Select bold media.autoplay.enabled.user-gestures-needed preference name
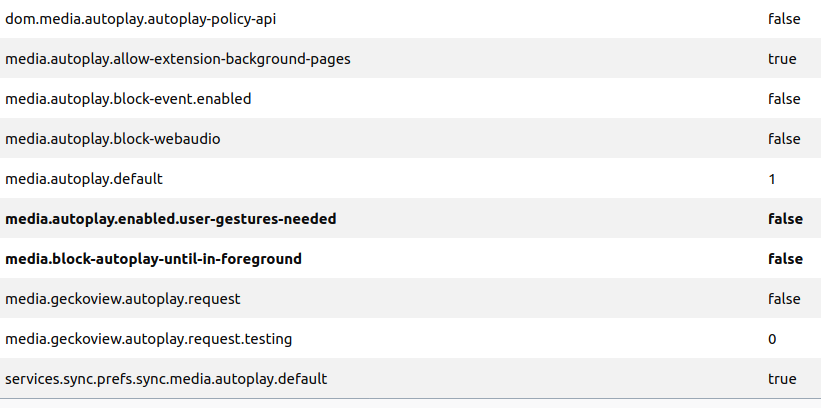This screenshot has width=821, height=408. [x=171, y=219]
